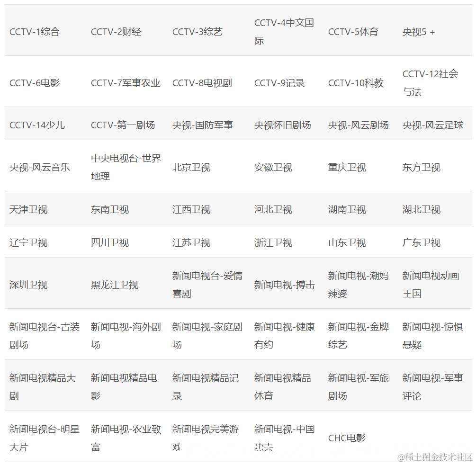
Task: Click the 央视-风云剧场 cell
Action: point(358,125)
